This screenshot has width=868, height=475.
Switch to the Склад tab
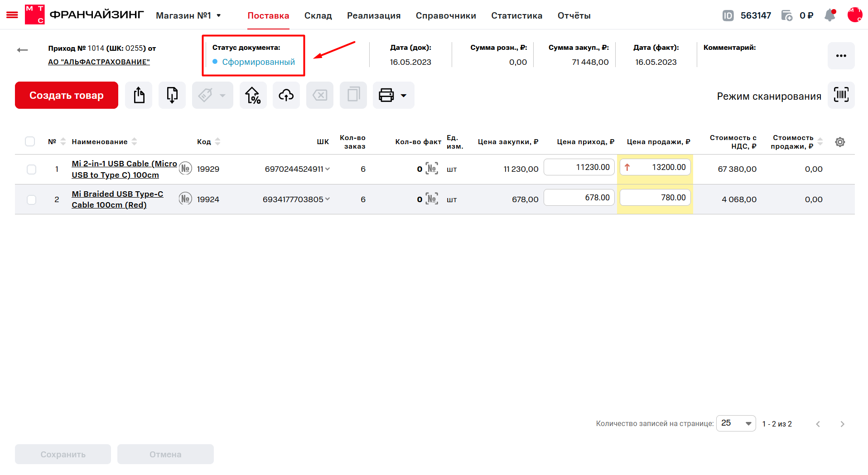318,15
